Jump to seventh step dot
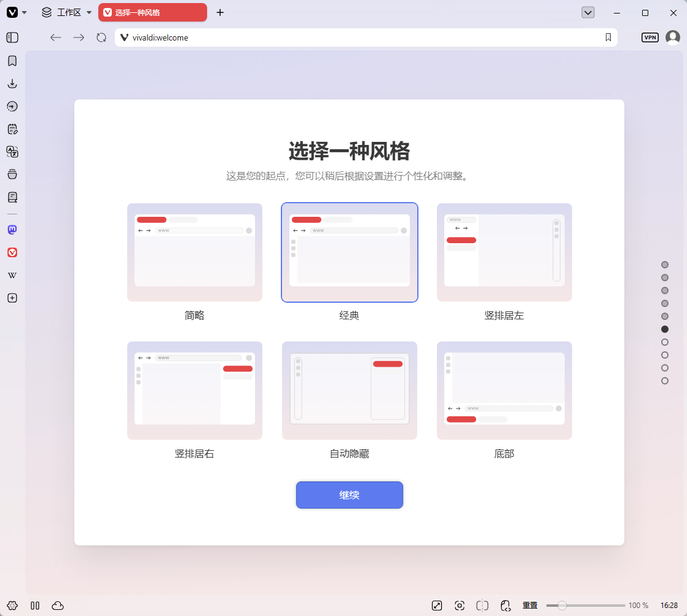 click(x=665, y=342)
